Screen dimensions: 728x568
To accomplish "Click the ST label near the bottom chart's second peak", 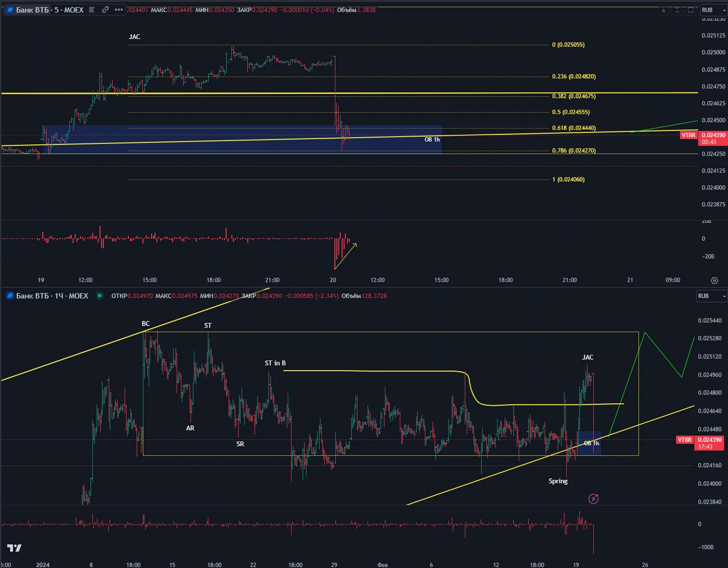I will point(208,325).
